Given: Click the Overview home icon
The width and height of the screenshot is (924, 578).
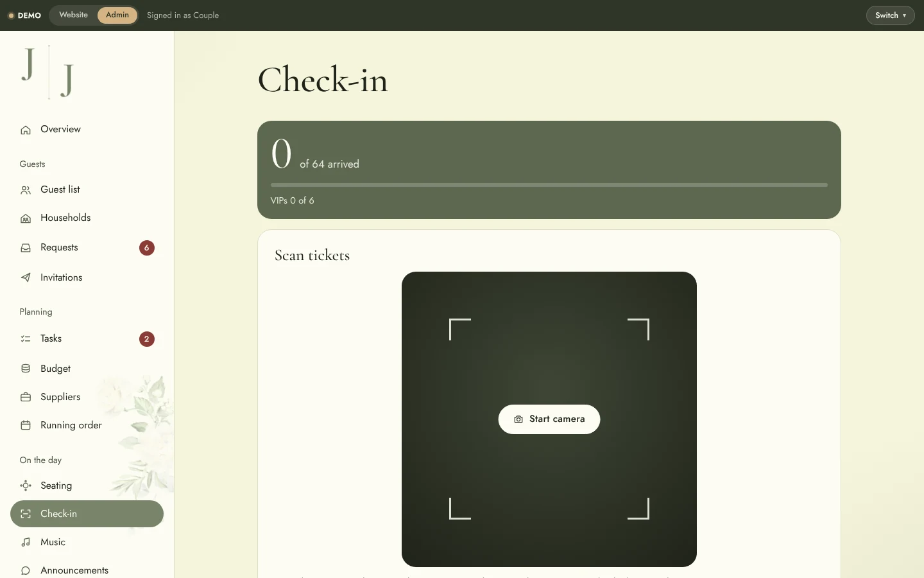Looking at the screenshot, I should [26, 130].
